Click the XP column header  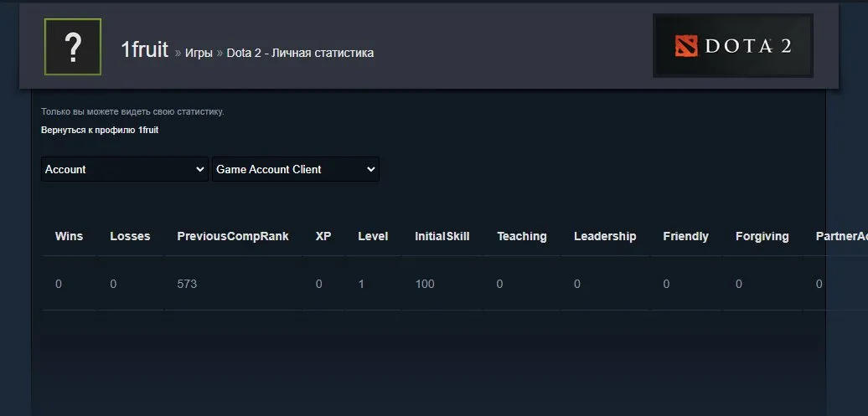323,236
